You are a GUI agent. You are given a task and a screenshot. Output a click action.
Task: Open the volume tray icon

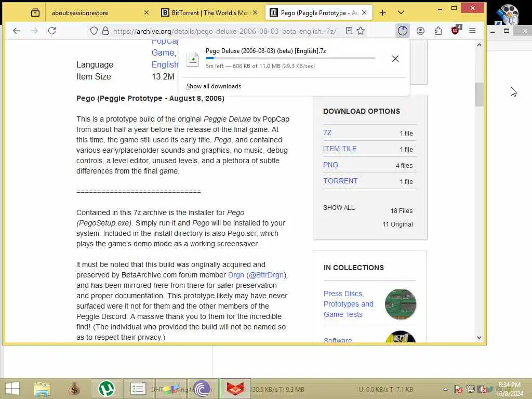[x=482, y=390]
